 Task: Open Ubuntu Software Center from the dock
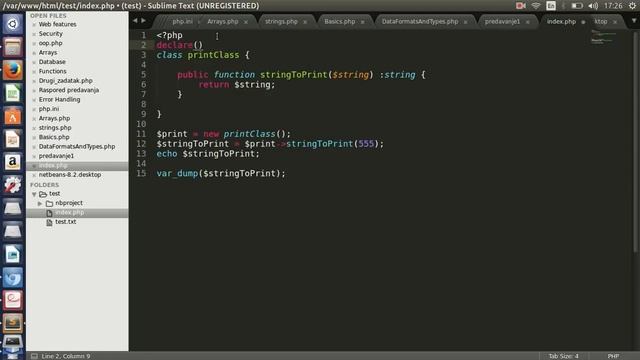12,117
